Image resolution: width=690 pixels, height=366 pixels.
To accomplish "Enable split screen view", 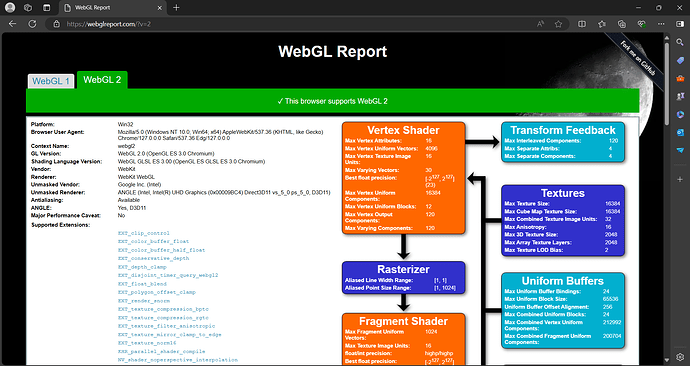I will (582, 24).
